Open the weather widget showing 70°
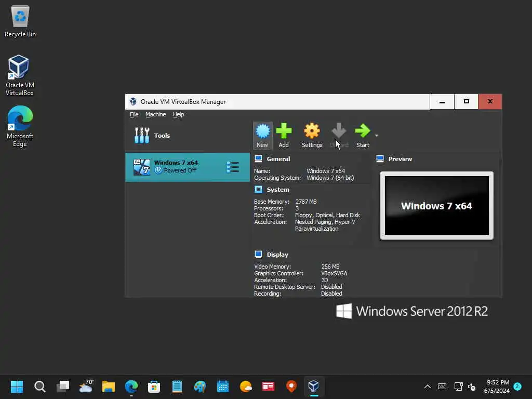 pos(86,387)
